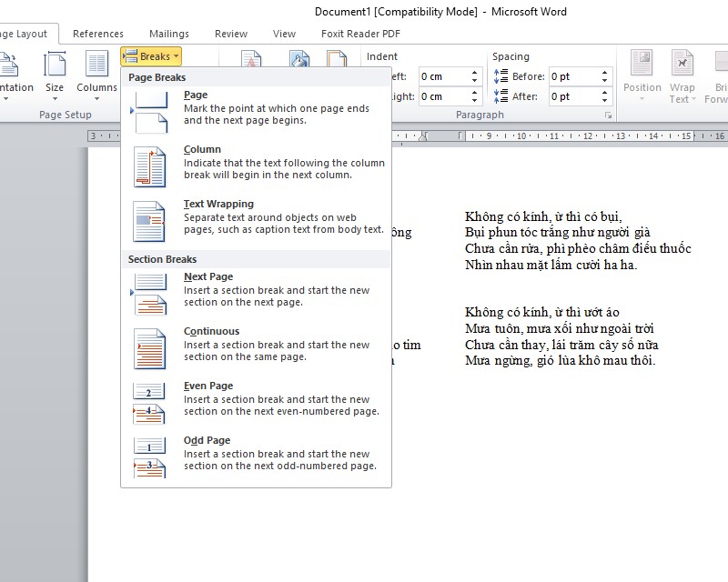Decrease Spacing After with down arrow
This screenshot has height=582, width=728.
pos(604,101)
